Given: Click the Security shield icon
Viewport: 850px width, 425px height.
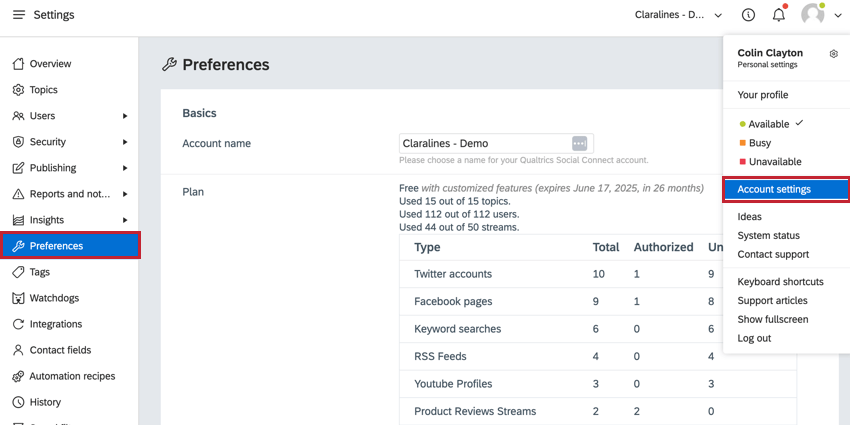Looking at the screenshot, I should [x=18, y=142].
